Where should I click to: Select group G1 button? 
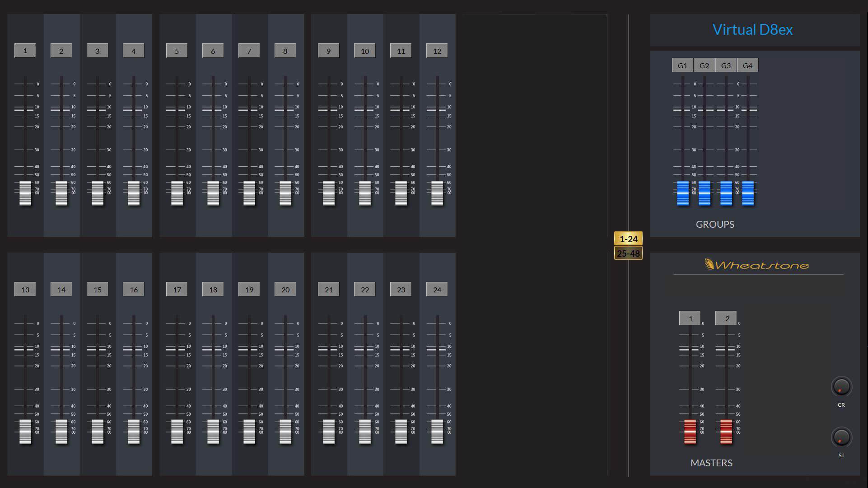point(682,65)
